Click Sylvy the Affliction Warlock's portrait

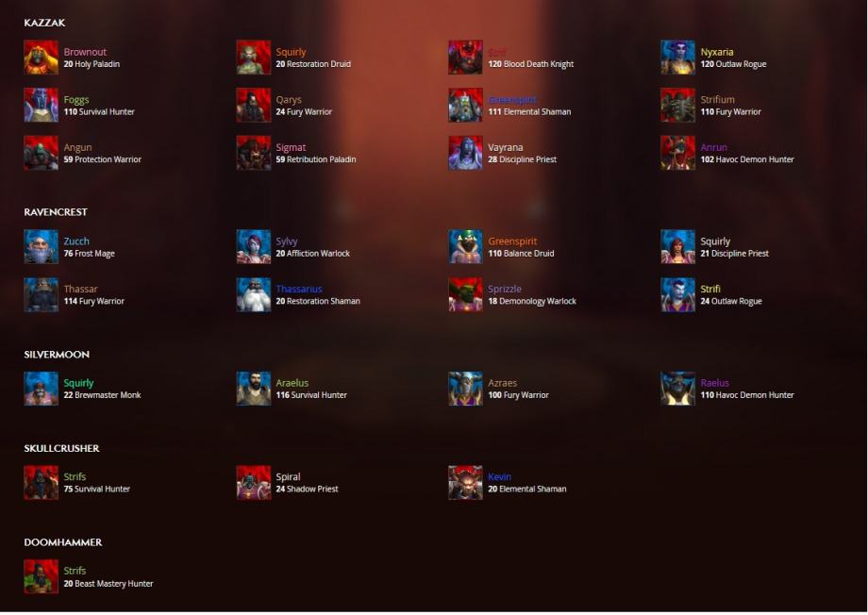click(254, 247)
